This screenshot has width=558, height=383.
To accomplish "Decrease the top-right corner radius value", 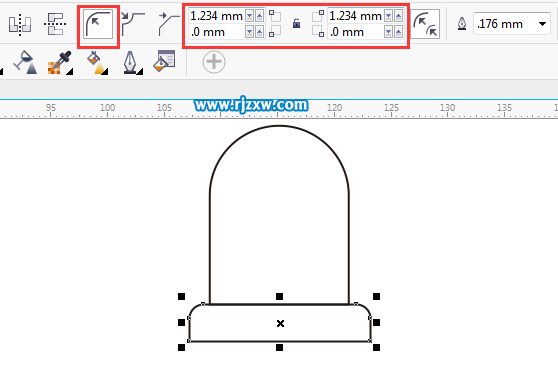I will click(389, 16).
